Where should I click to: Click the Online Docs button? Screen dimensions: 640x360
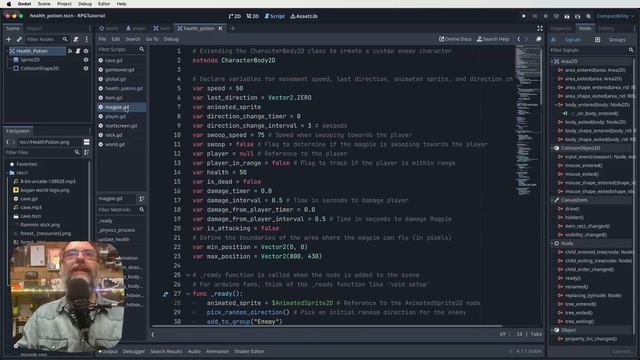coord(455,39)
